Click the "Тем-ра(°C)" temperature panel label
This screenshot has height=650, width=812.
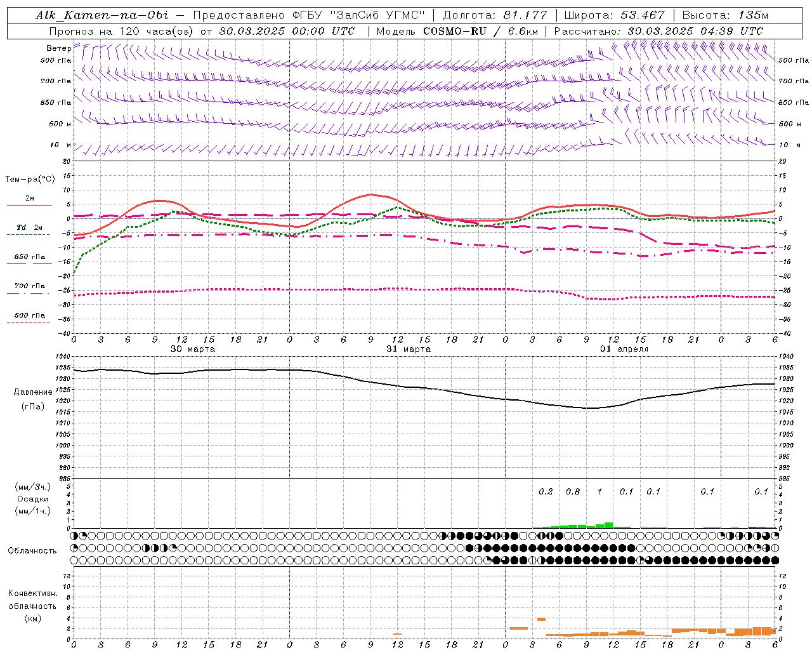click(x=30, y=180)
